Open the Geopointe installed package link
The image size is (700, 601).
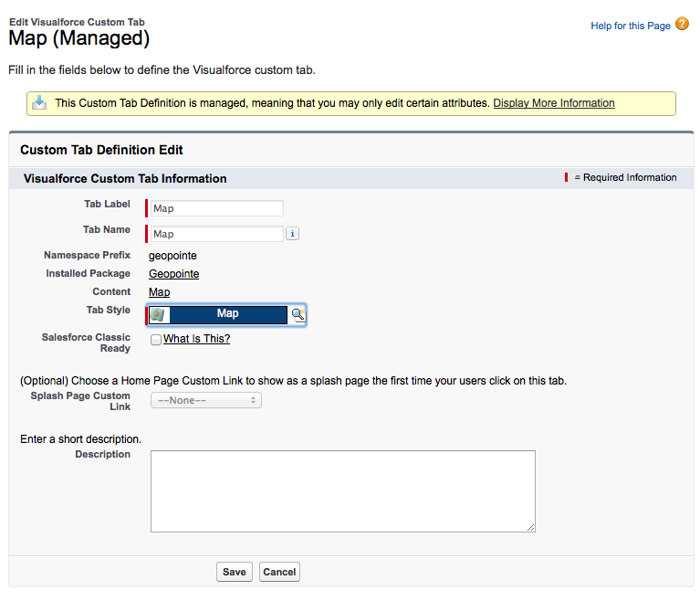coord(174,274)
